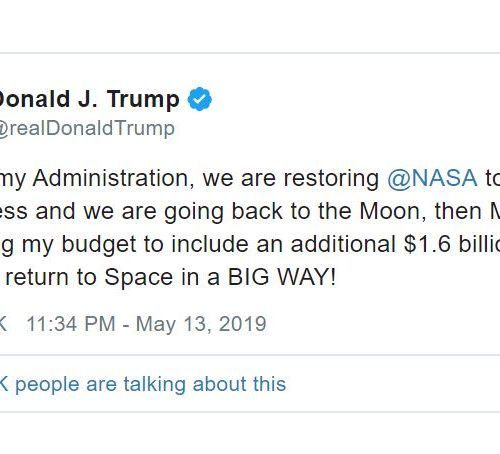Click the 11:34 PM - May 13, 2019 timestamp

146,324
